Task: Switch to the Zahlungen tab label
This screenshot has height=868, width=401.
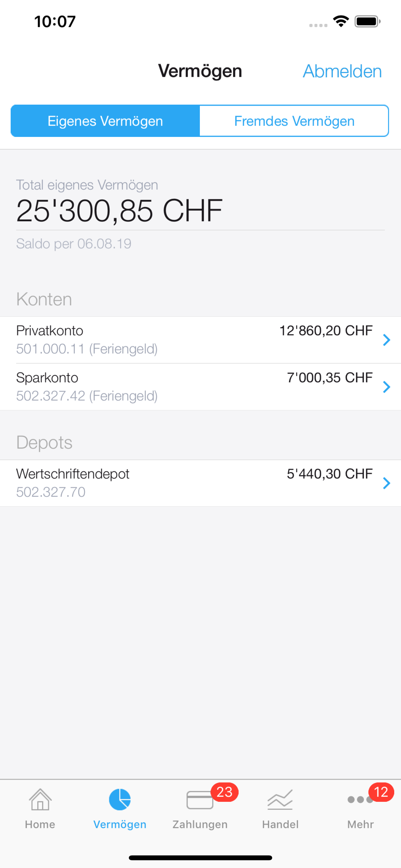Action: click(x=200, y=824)
